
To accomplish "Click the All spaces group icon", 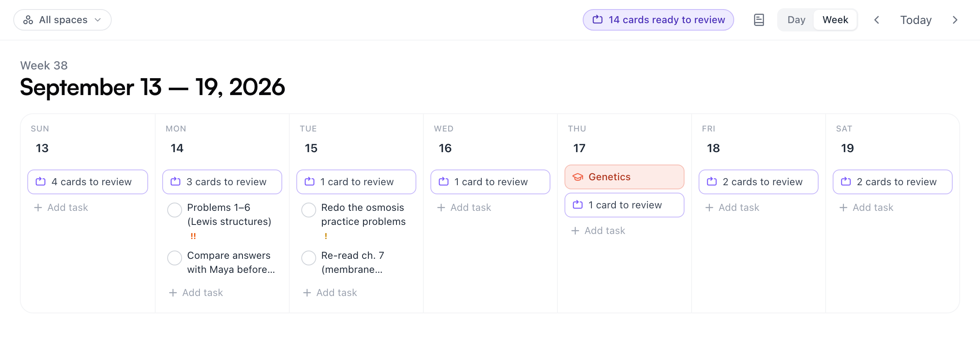I will pyautogui.click(x=28, y=20).
